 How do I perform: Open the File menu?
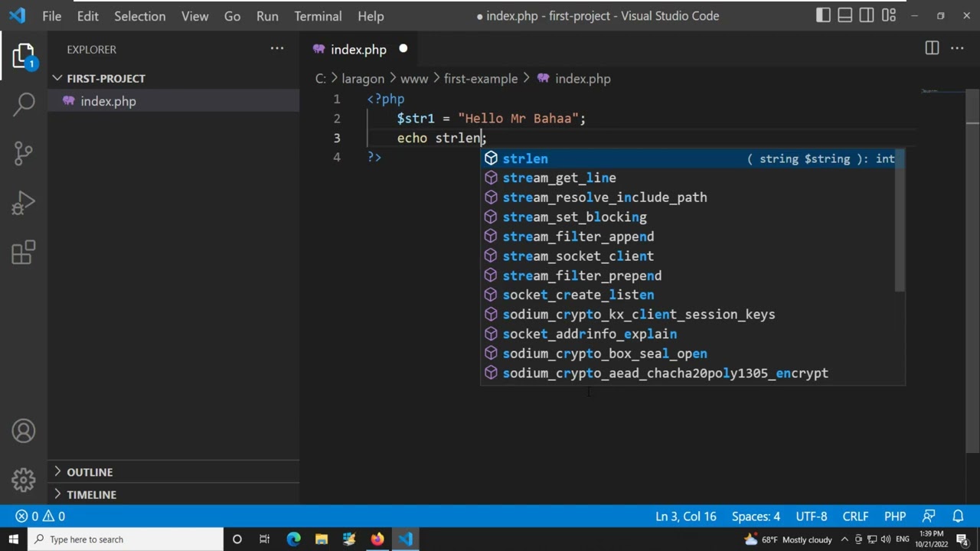pos(52,16)
